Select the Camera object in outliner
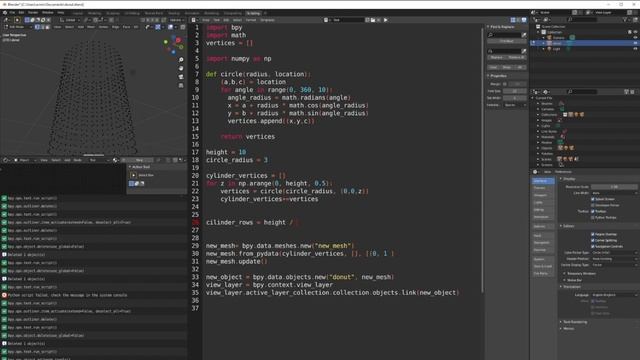 pos(558,38)
